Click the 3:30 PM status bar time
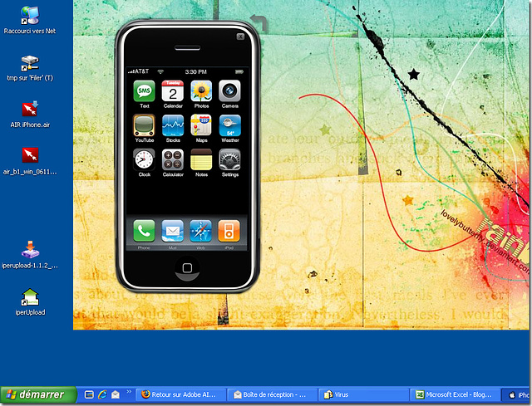This screenshot has height=406, width=532. (196, 72)
